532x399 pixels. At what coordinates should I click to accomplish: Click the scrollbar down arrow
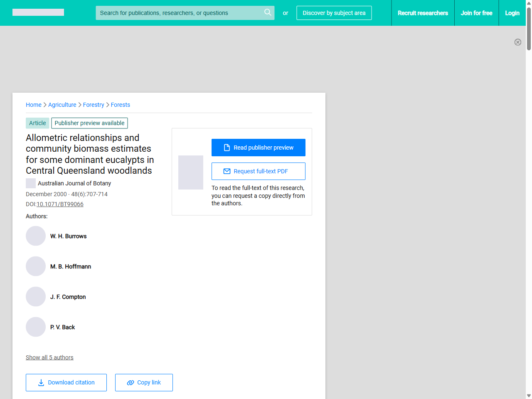529,396
